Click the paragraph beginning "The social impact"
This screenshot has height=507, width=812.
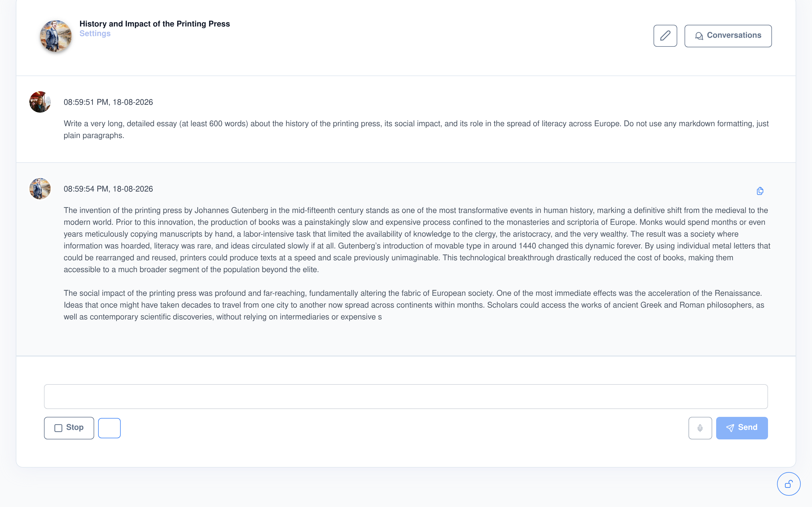pos(414,305)
